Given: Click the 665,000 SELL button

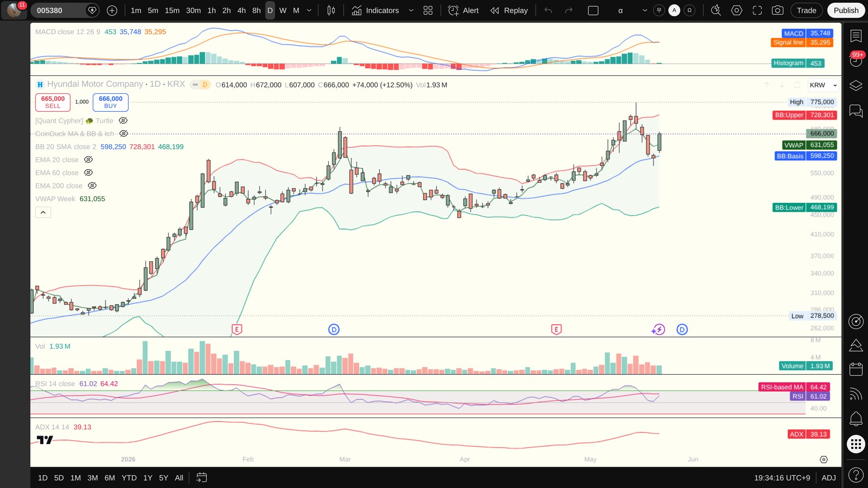Looking at the screenshot, I should [53, 102].
